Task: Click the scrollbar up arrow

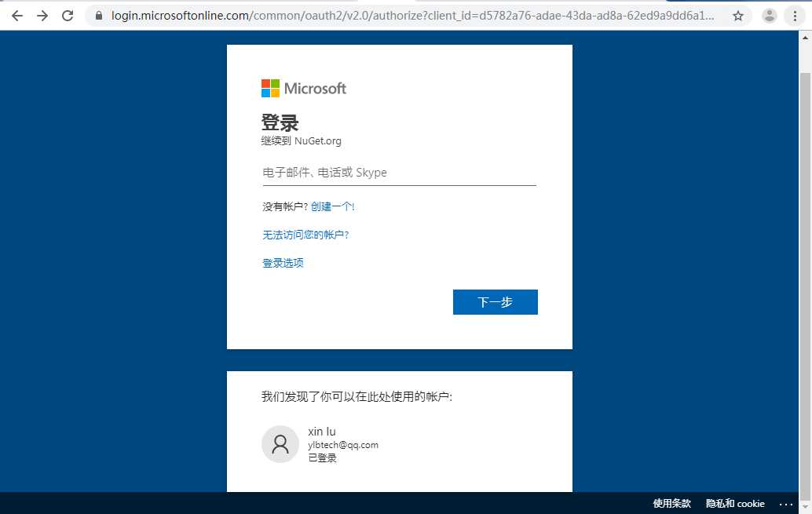Action: [805, 37]
